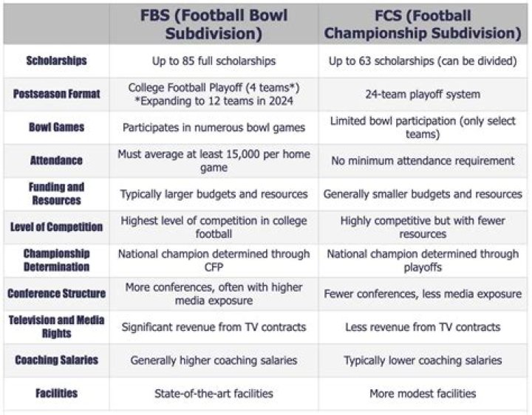The width and height of the screenshot is (532, 415).
Task: Click the "Less revenue from TV contracts" cell
Action: (x=423, y=326)
